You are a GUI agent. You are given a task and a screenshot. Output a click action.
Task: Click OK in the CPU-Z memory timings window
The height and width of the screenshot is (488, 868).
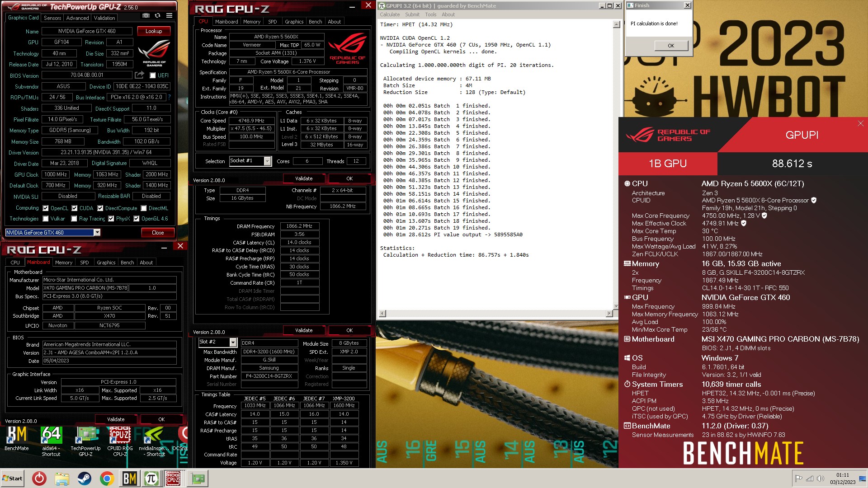[349, 330]
